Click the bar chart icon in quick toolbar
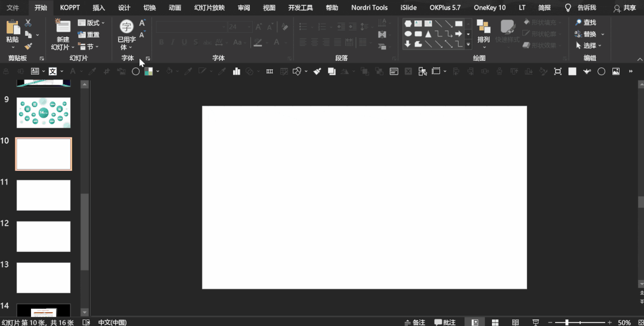The height and width of the screenshot is (326, 644). tap(236, 71)
